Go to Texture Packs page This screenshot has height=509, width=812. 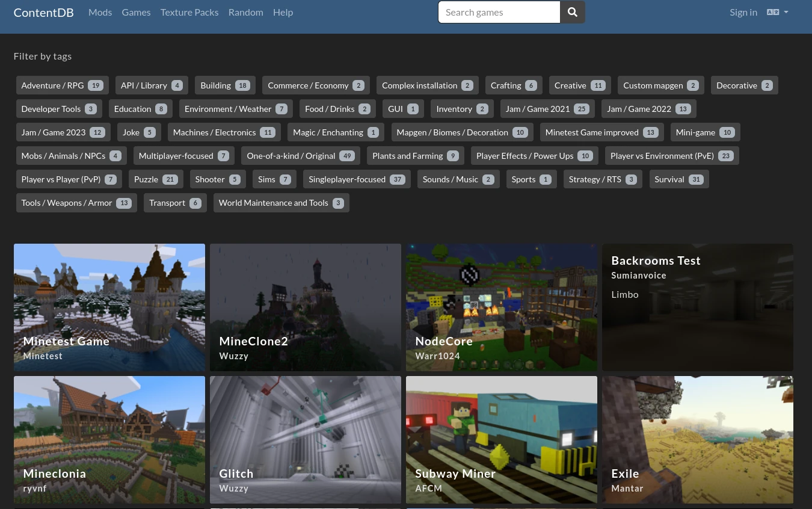pos(189,12)
